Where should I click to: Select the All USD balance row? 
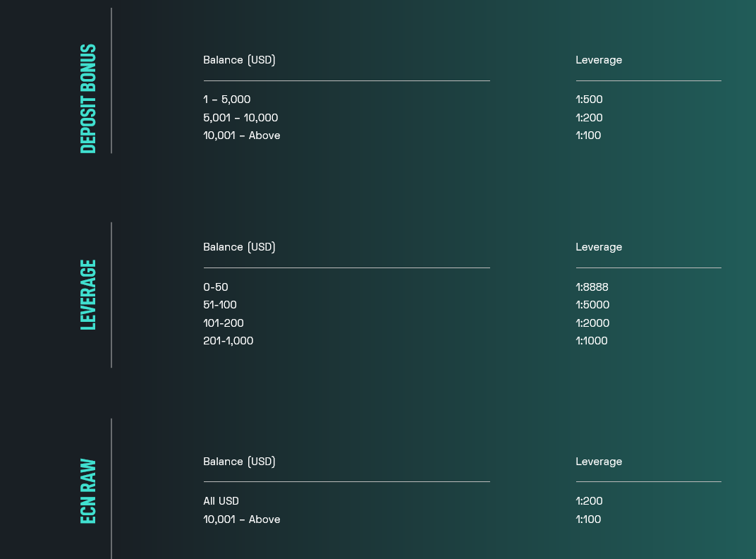point(221,501)
